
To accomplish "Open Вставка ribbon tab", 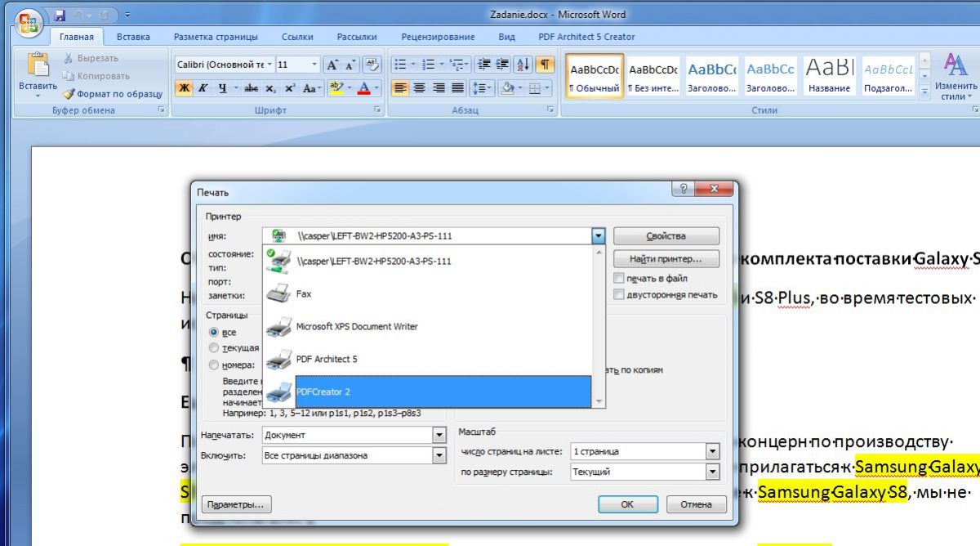I will point(133,37).
